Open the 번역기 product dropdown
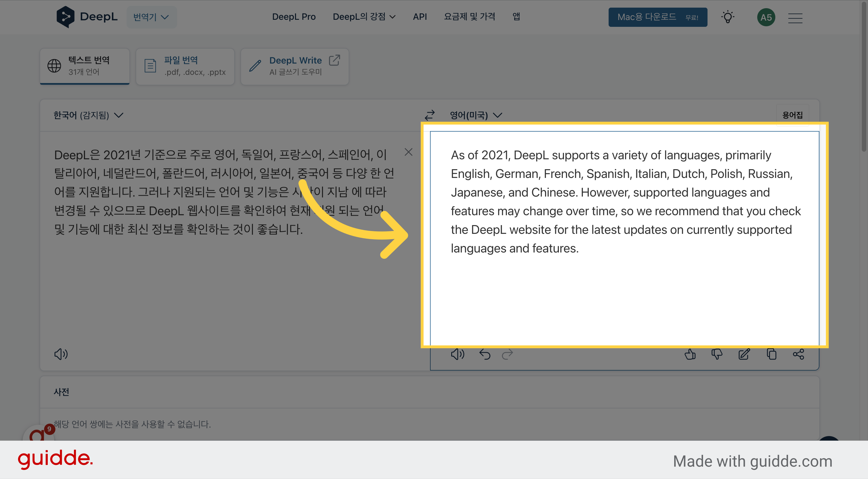The height and width of the screenshot is (479, 868). (151, 17)
